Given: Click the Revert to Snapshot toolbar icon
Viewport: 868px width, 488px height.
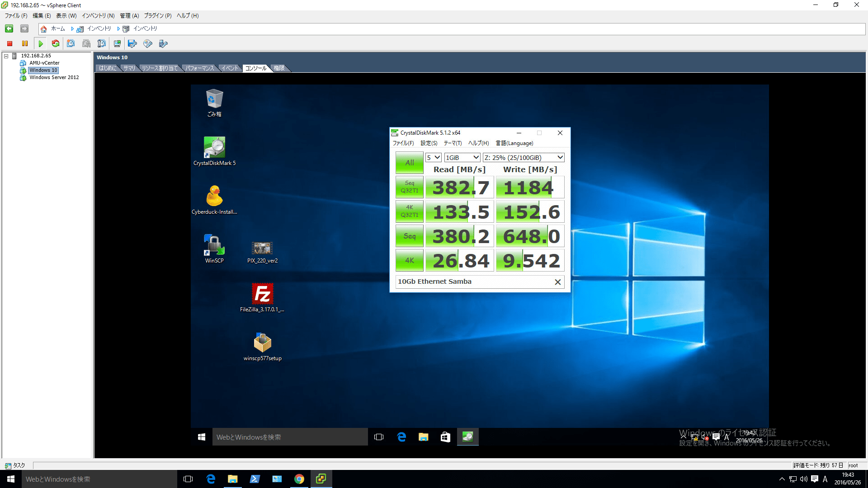Looking at the screenshot, I should 86,43.
